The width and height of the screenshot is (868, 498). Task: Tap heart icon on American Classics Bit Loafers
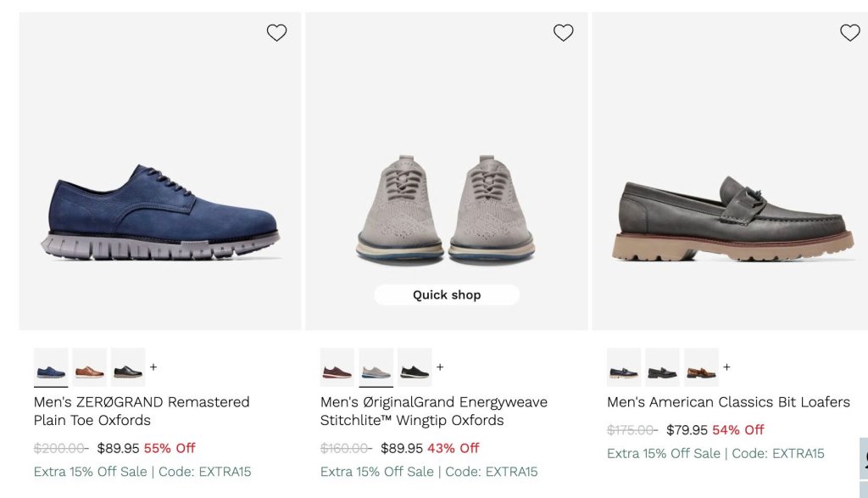(850, 33)
